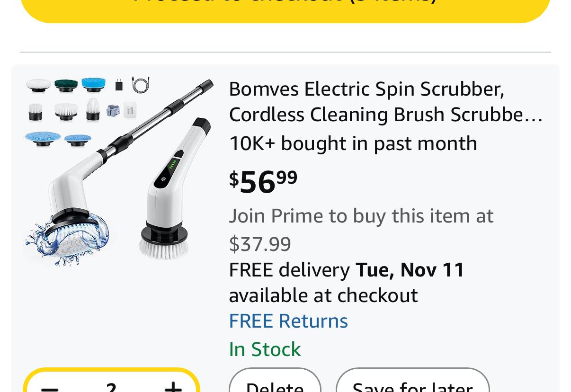Click the spin scrubber product photo
The width and height of the screenshot is (571, 392).
click(118, 170)
